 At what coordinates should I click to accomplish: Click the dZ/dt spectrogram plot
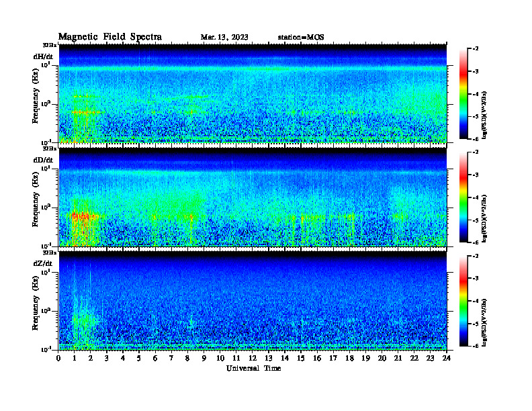(253, 300)
